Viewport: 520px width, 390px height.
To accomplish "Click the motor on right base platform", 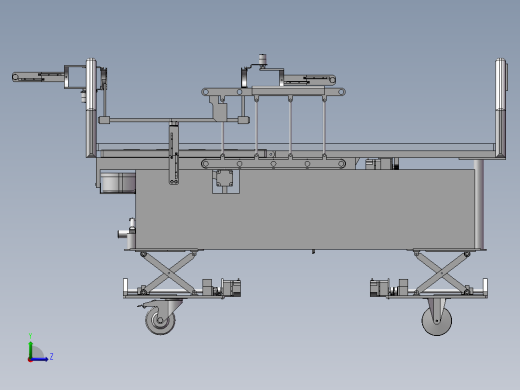I will (380, 288).
